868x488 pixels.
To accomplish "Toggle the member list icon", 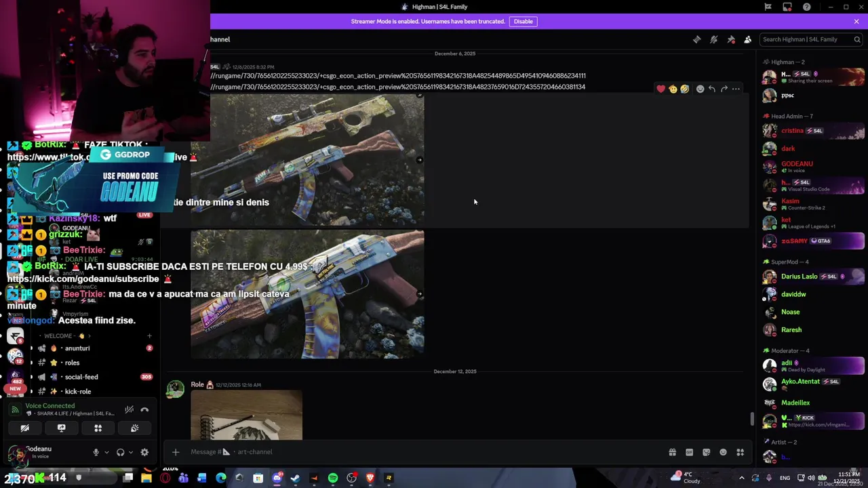I will (747, 39).
